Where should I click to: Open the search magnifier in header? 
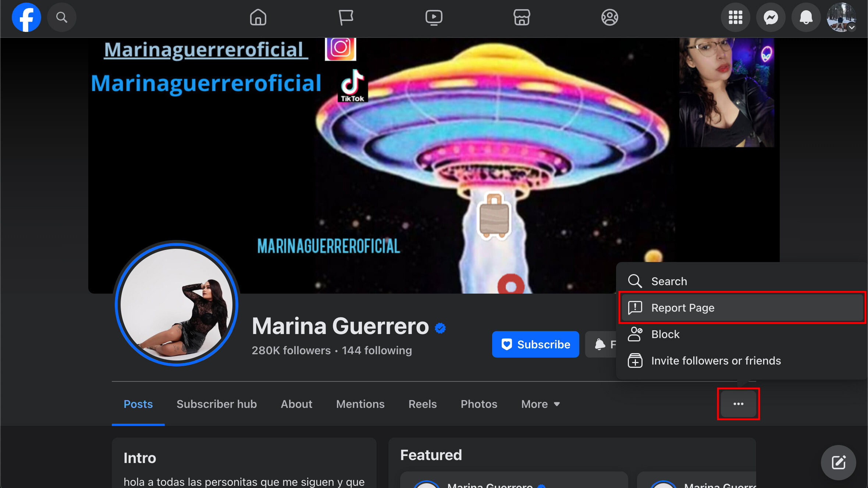point(61,17)
